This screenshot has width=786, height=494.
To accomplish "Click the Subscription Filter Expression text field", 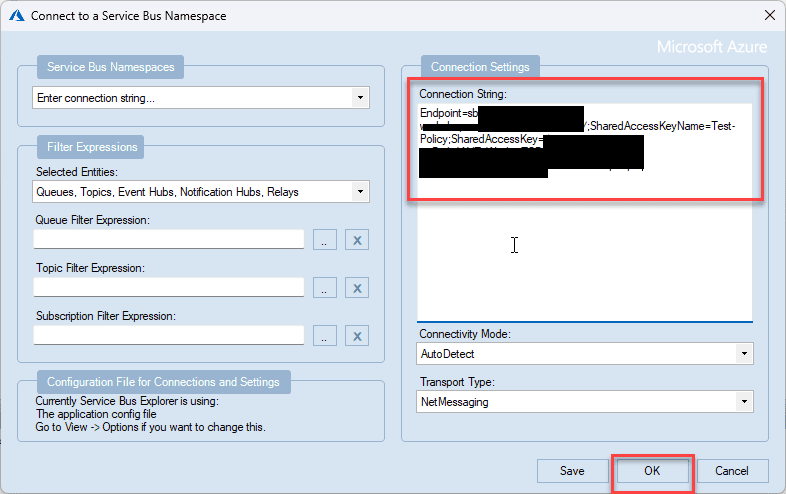I will click(168, 335).
